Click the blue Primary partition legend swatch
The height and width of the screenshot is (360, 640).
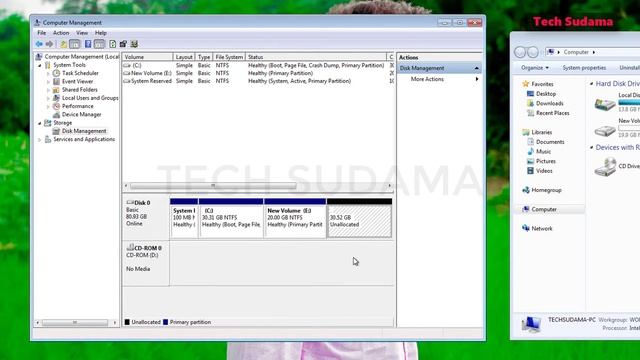pyautogui.click(x=165, y=322)
